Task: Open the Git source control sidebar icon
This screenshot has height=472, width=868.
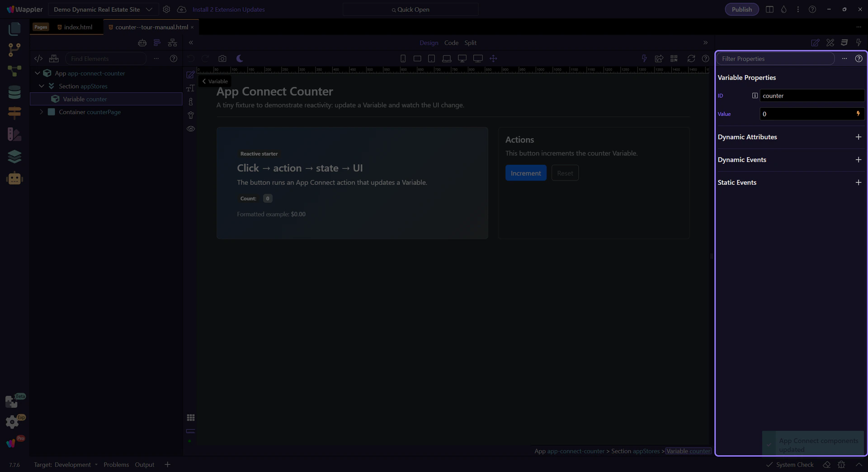Action: pos(14,49)
